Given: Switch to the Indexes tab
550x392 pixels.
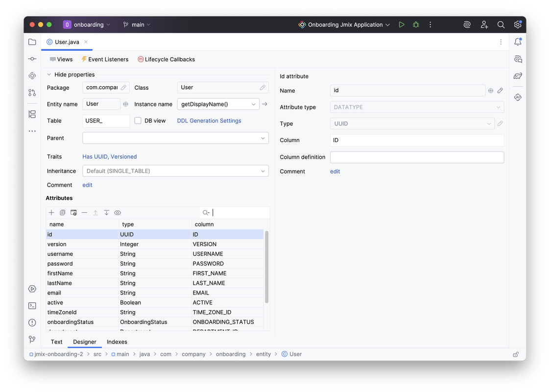Looking at the screenshot, I should click(x=117, y=342).
